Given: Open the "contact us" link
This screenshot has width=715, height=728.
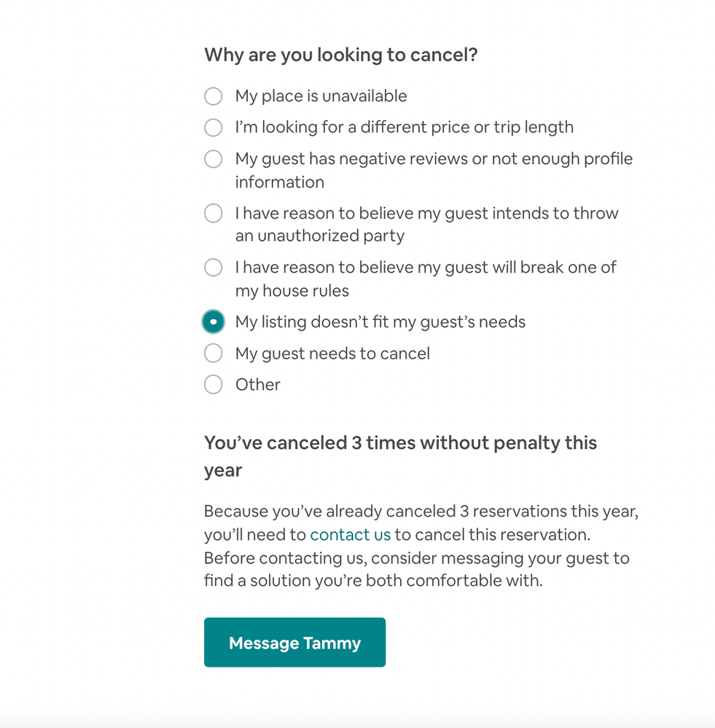Looking at the screenshot, I should pos(350,535).
